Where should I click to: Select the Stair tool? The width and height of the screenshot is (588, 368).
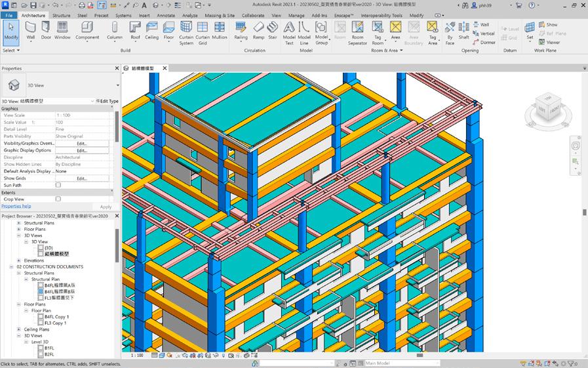[x=273, y=31]
